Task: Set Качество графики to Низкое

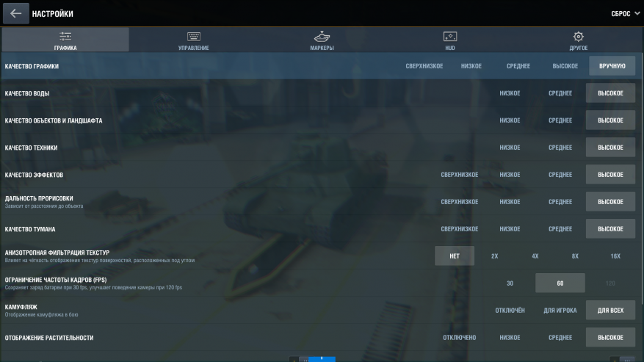Action: pyautogui.click(x=471, y=66)
